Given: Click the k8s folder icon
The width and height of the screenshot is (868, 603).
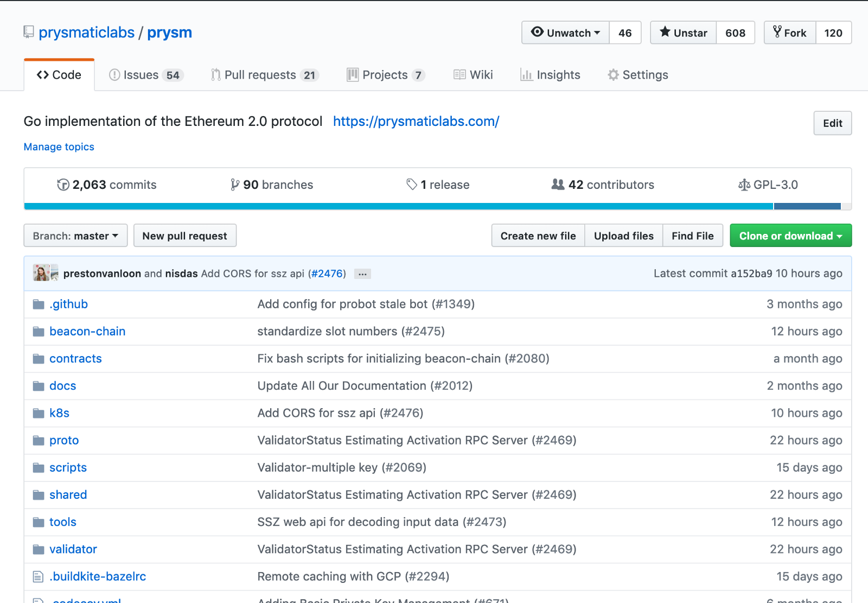Looking at the screenshot, I should 39,414.
